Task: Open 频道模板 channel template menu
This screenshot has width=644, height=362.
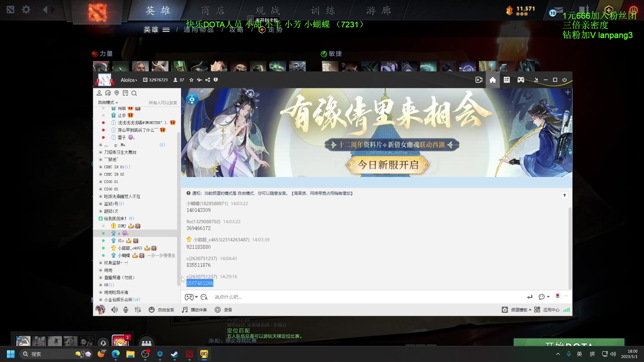Action: 517,310
